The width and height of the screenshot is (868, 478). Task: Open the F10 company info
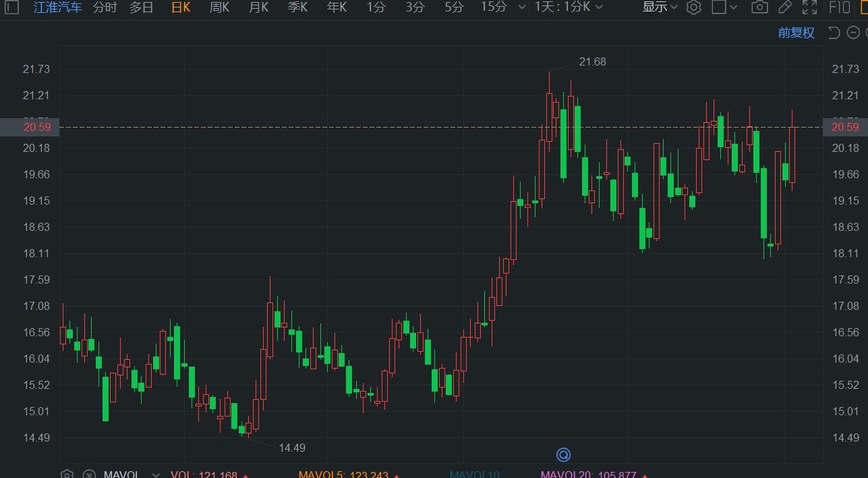[839, 7]
